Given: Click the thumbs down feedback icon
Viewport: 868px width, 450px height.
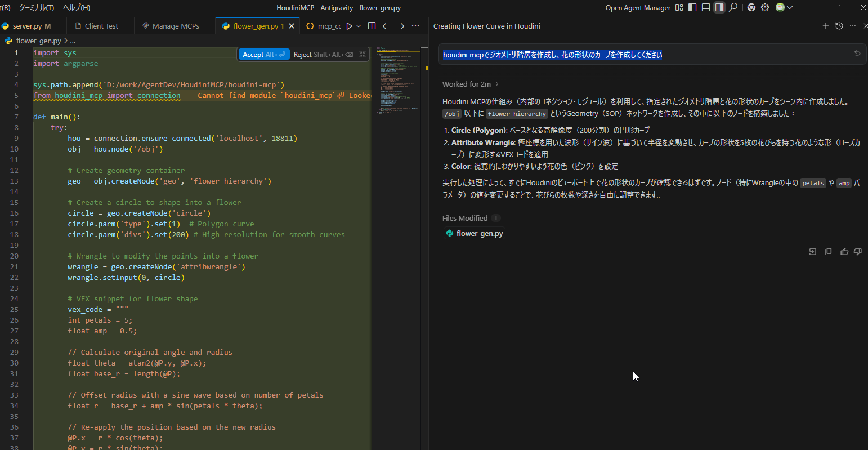Looking at the screenshot, I should 857,252.
